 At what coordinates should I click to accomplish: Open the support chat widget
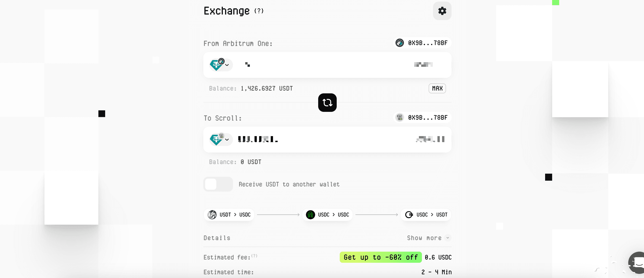point(637,263)
